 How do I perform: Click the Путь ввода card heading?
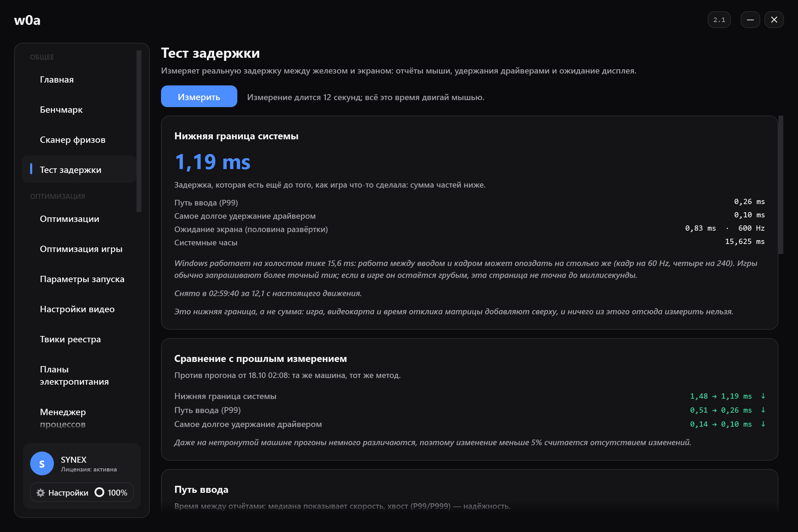[x=201, y=490]
